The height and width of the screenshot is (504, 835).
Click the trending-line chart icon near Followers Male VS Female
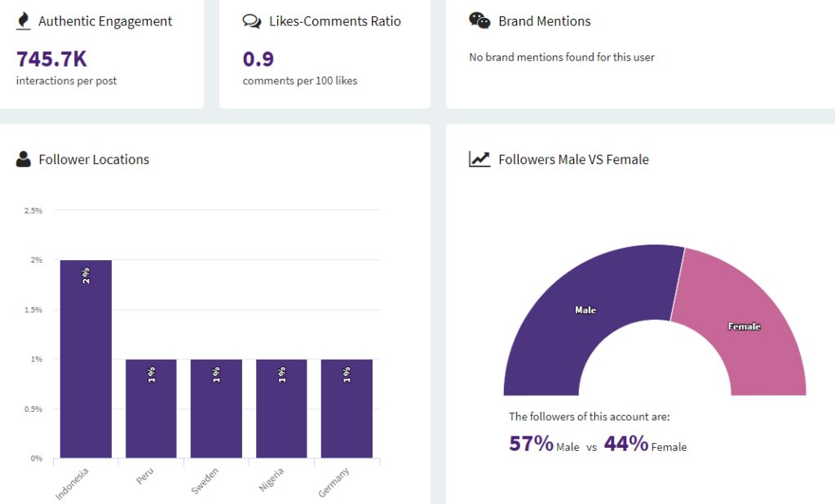479,159
